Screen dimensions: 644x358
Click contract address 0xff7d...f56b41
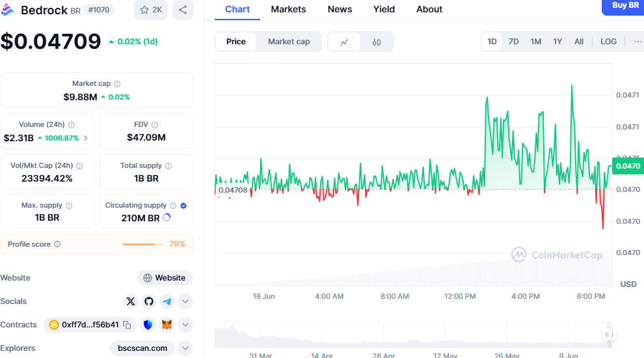coord(90,325)
